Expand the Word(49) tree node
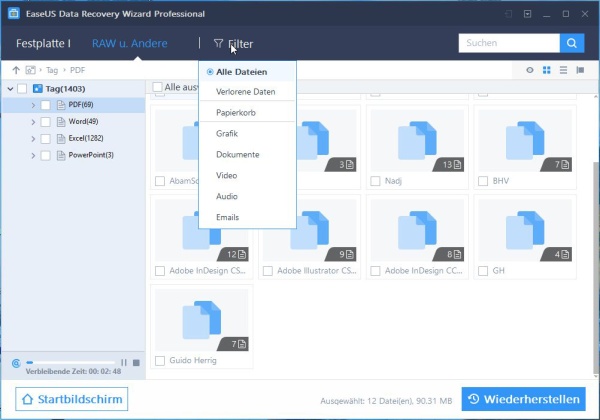 tap(33, 122)
